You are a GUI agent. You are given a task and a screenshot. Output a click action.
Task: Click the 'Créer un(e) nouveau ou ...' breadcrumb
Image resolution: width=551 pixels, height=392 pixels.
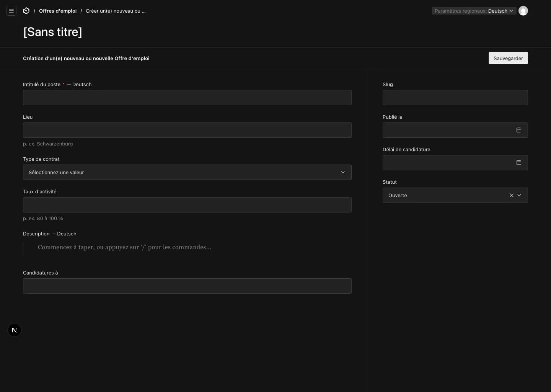116,11
